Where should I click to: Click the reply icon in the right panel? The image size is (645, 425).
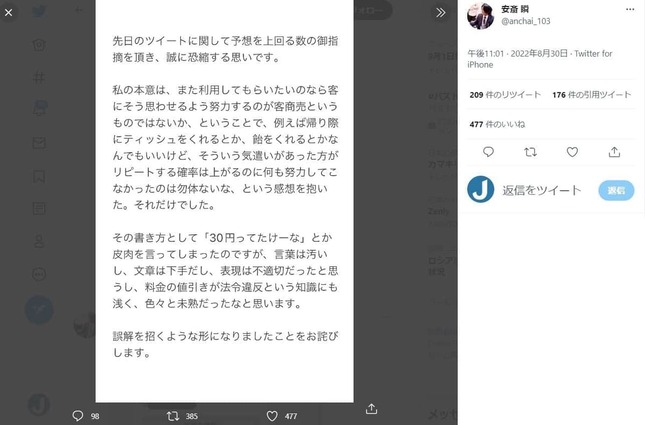click(x=488, y=152)
